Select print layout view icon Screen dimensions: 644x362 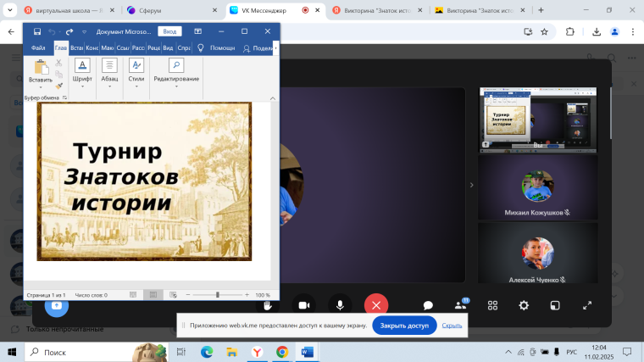click(153, 295)
